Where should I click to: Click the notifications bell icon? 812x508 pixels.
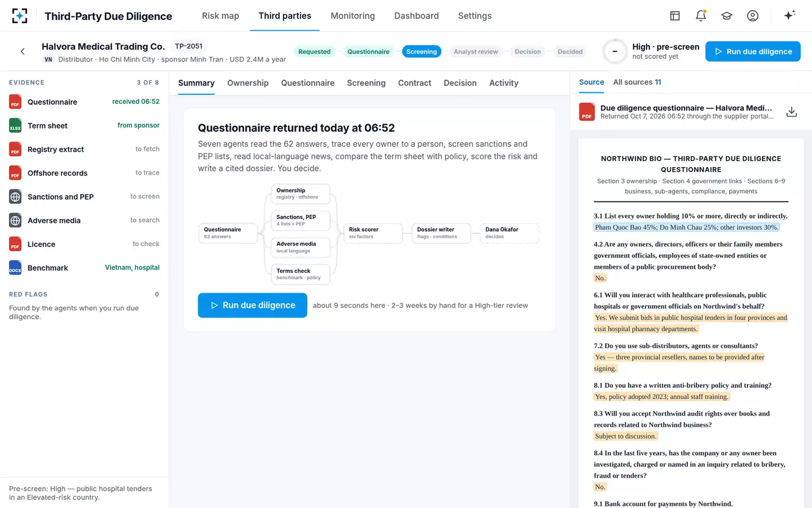coord(701,16)
